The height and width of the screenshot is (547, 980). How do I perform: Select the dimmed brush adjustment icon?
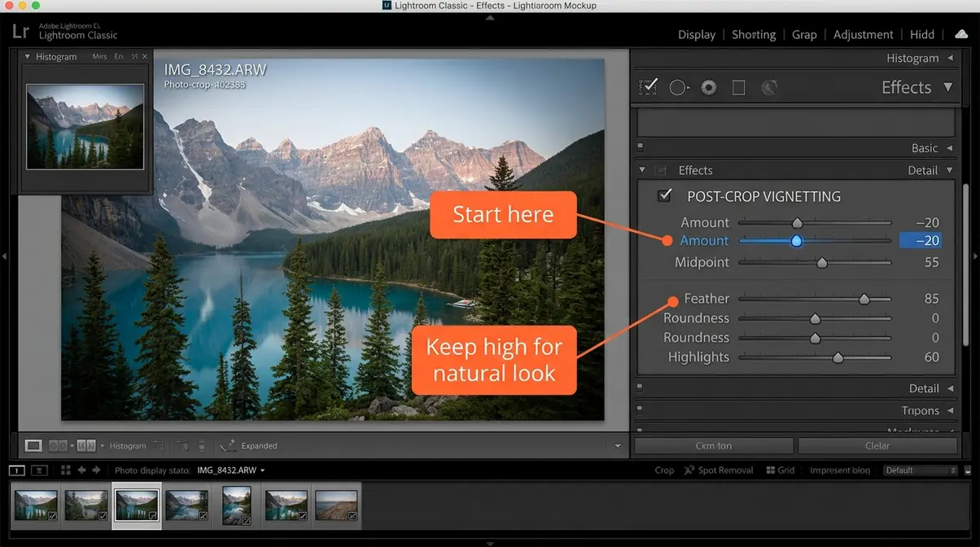(x=769, y=87)
